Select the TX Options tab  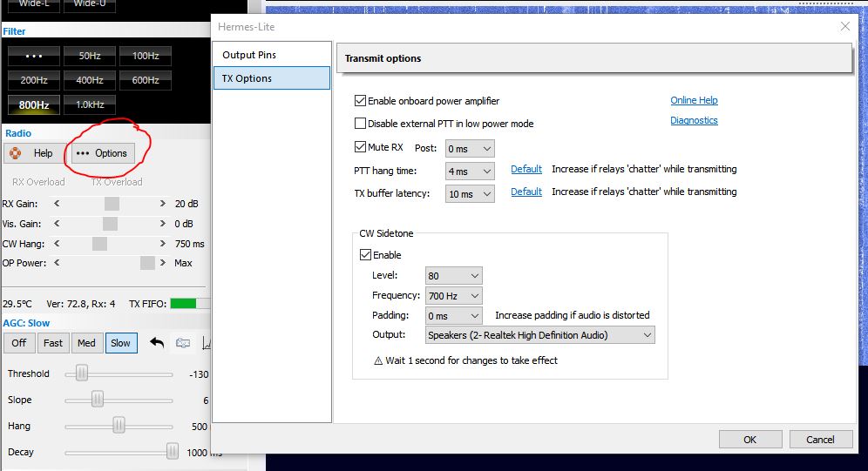(x=248, y=78)
